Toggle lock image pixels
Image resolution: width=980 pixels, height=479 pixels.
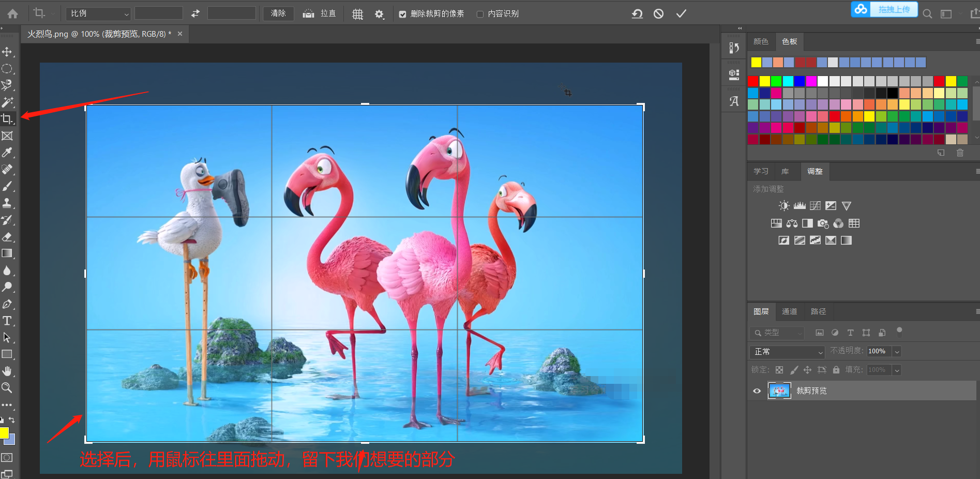[x=794, y=370]
